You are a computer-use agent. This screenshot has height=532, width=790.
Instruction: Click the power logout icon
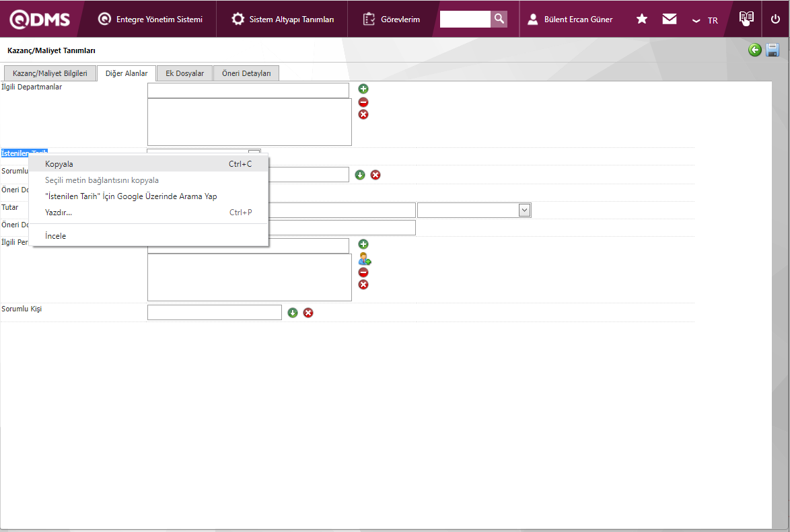coord(775,19)
